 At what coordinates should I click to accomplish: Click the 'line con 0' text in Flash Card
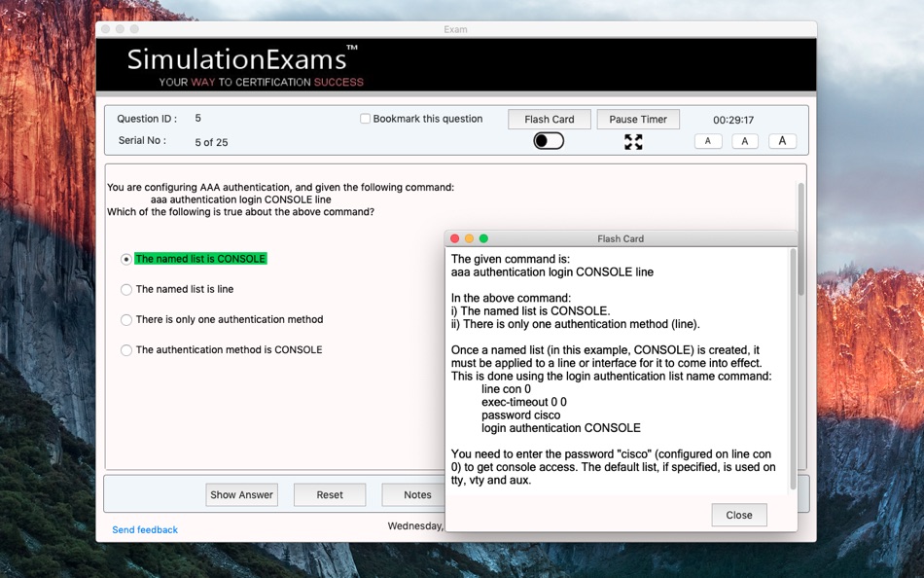pyautogui.click(x=506, y=389)
